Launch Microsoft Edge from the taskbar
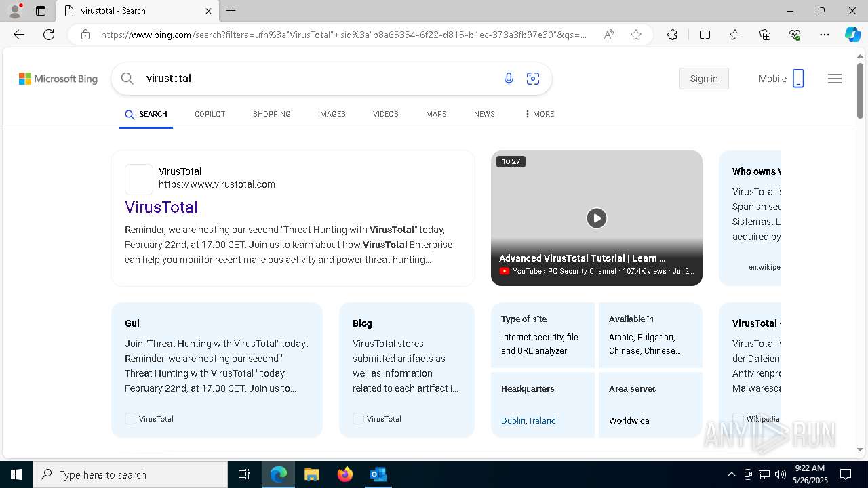Viewport: 868px width, 488px height. coord(279,474)
